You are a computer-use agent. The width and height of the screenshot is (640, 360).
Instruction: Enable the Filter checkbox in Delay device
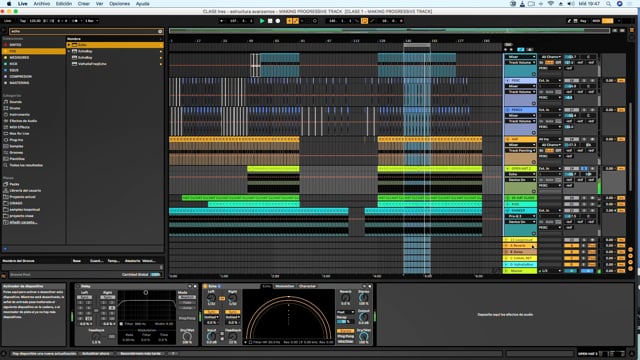(121, 324)
